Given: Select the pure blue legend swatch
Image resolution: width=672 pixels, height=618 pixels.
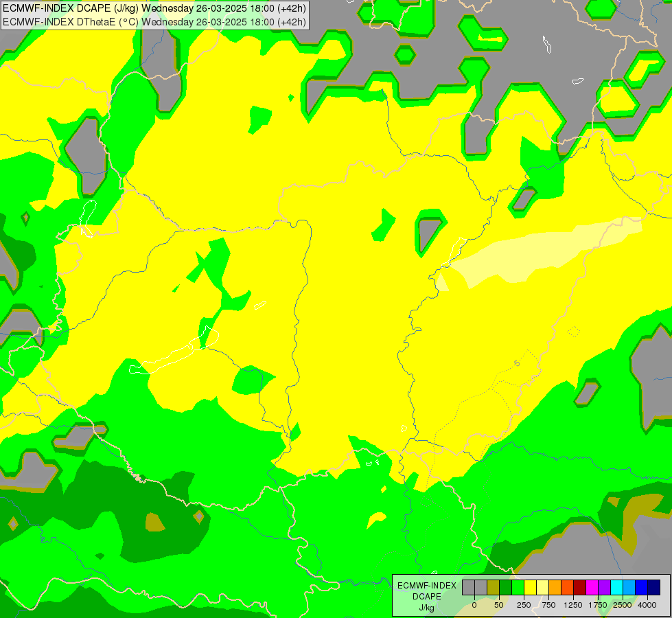Looking at the screenshot, I should (x=642, y=588).
